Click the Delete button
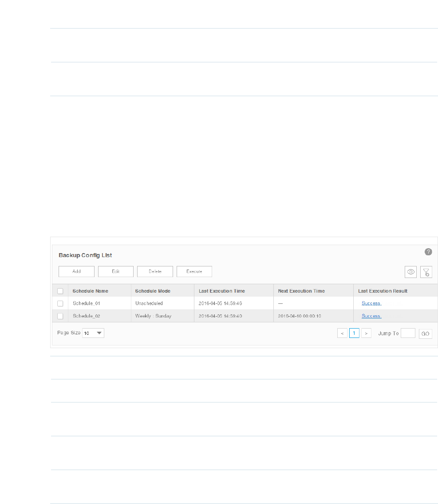Image resolution: width=438 pixels, height=504 pixels. click(155, 271)
